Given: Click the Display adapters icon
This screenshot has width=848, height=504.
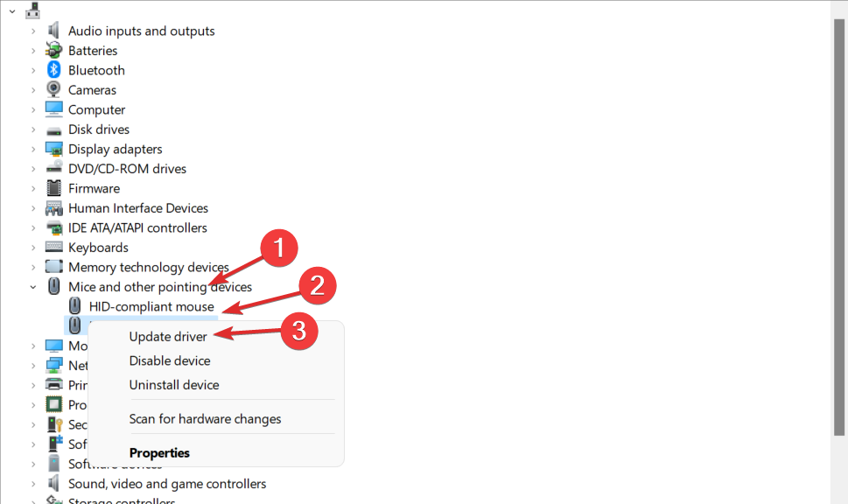Looking at the screenshot, I should (53, 149).
